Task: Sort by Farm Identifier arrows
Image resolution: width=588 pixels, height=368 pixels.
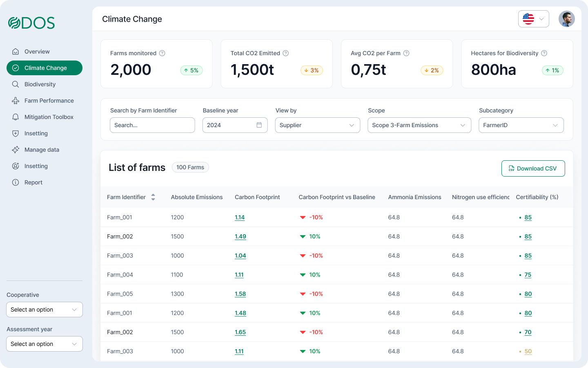Action: [153, 197]
